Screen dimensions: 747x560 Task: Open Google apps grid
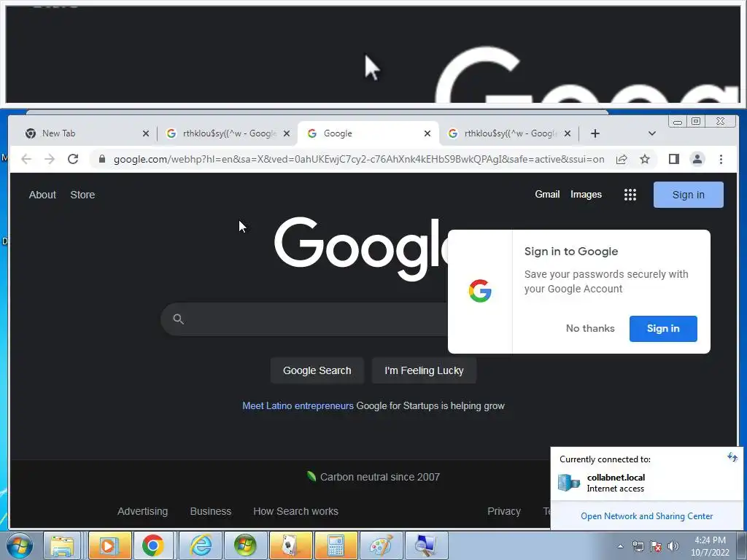coord(630,194)
